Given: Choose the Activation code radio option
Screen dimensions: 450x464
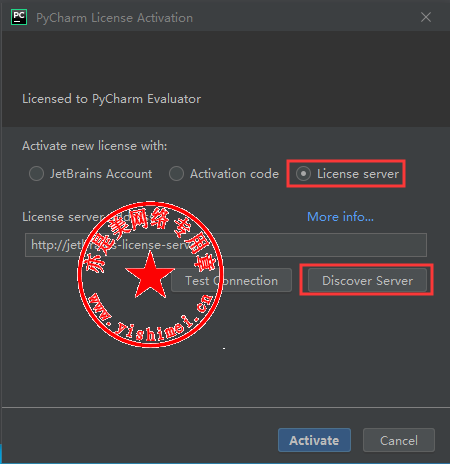Looking at the screenshot, I should [176, 174].
